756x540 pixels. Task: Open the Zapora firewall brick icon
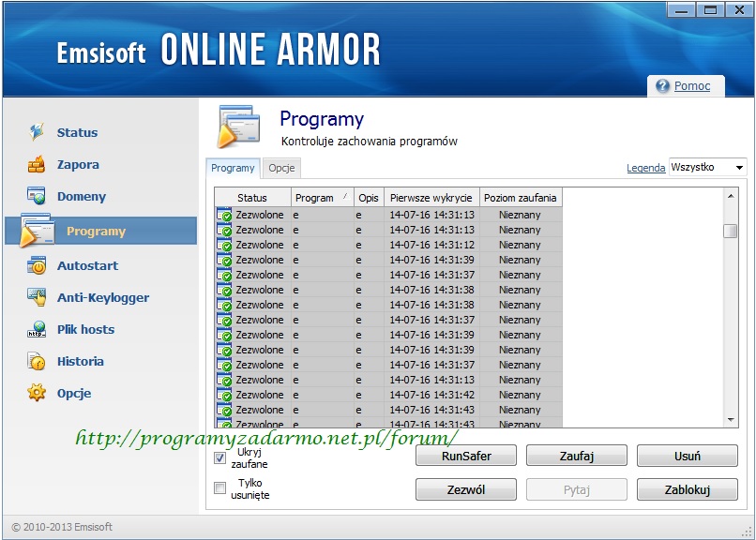pos(37,165)
